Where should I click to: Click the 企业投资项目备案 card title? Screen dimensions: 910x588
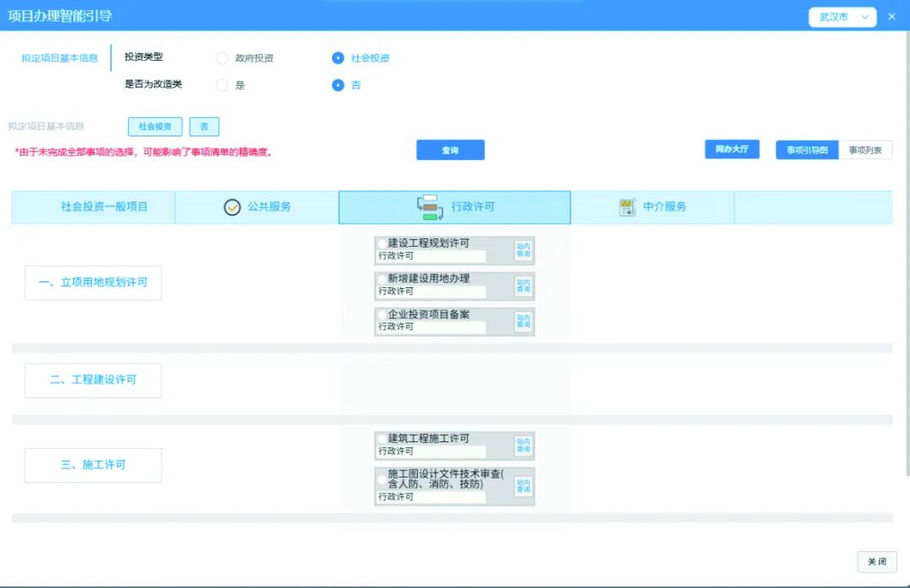click(x=428, y=314)
